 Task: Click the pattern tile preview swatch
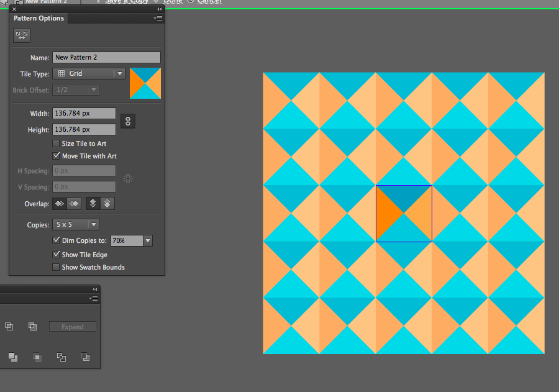coord(145,83)
